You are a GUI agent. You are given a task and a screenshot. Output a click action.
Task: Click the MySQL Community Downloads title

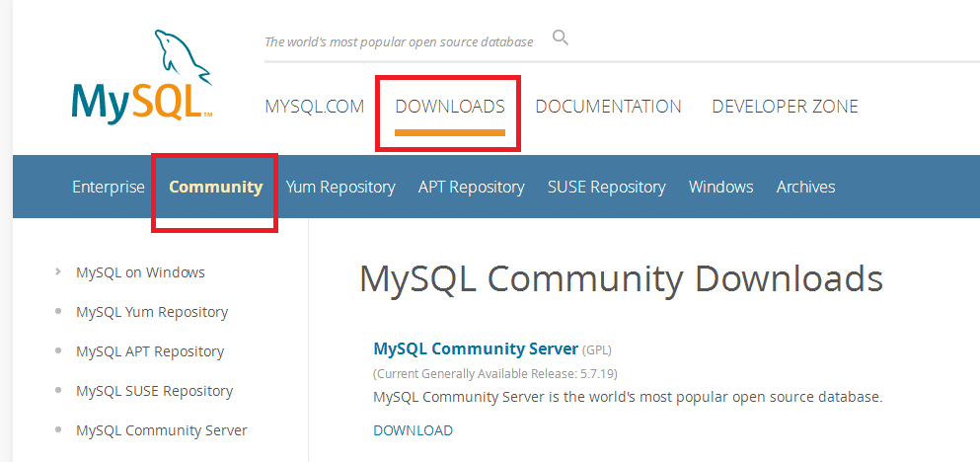pos(621,278)
